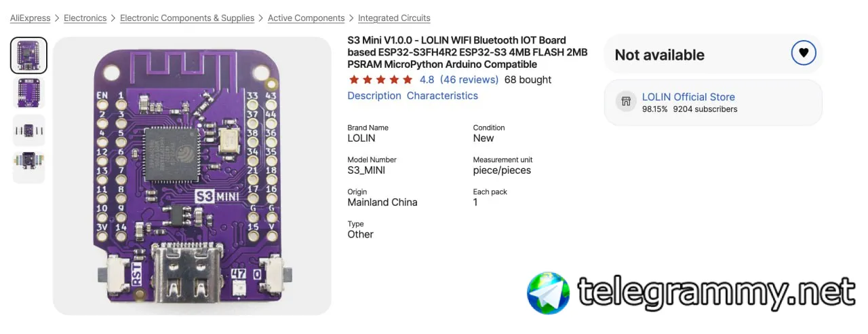Viewport: 868px width, 334px height.
Task: Switch to the Description tab
Action: coord(374,96)
